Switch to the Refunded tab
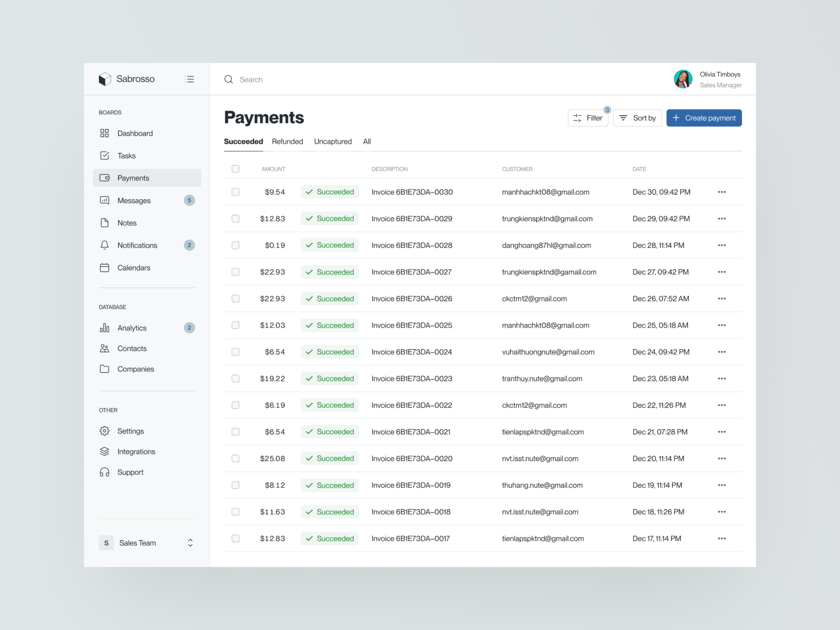Viewport: 840px width, 630px height. (287, 141)
